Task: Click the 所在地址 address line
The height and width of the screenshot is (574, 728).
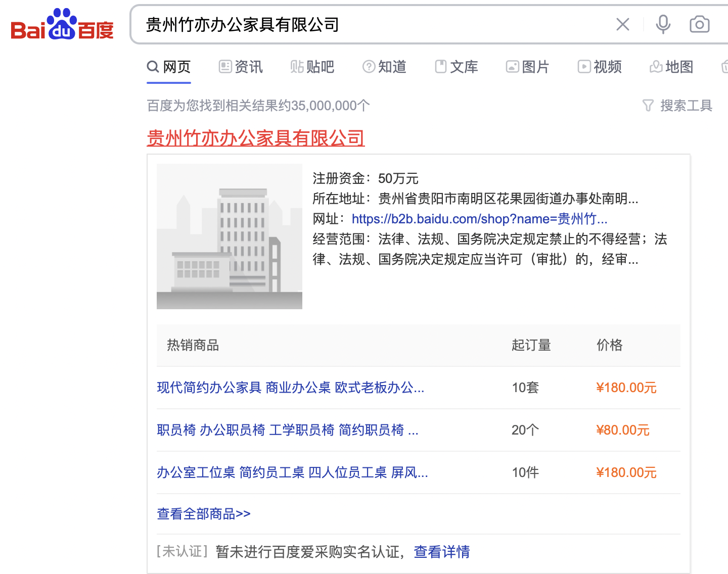Action: click(475, 199)
